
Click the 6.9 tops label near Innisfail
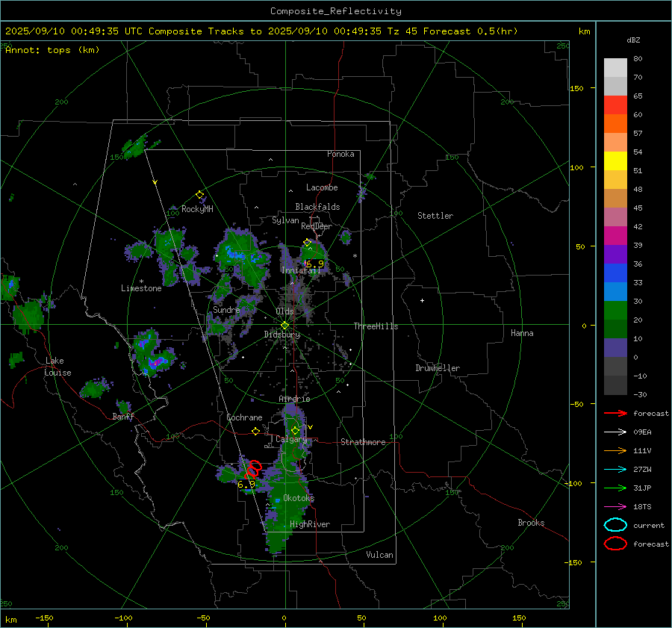pyautogui.click(x=315, y=264)
